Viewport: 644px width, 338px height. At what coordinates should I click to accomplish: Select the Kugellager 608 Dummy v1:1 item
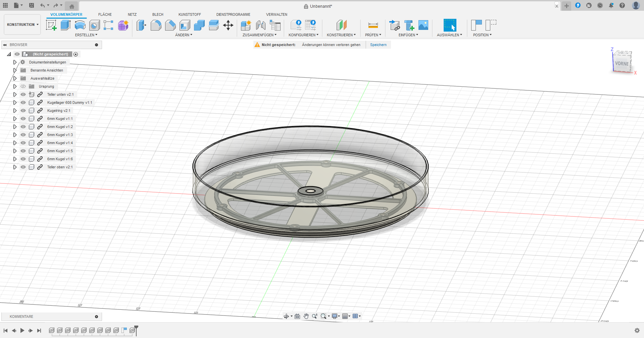69,102
